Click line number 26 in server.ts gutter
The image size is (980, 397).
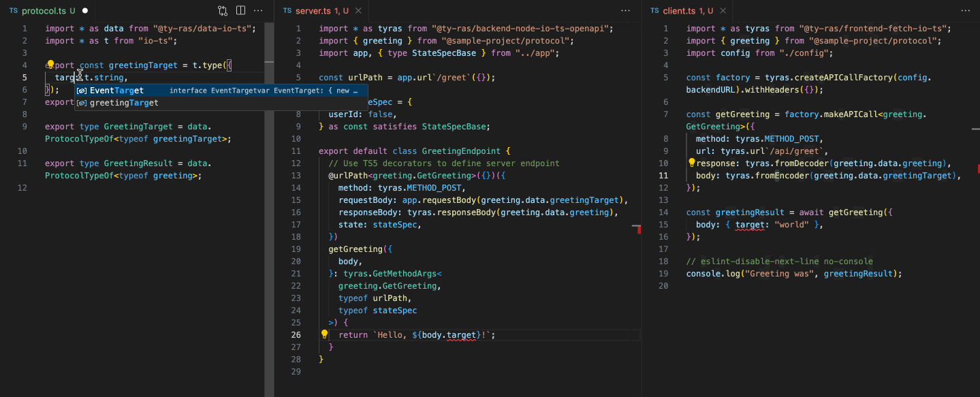pos(296,335)
